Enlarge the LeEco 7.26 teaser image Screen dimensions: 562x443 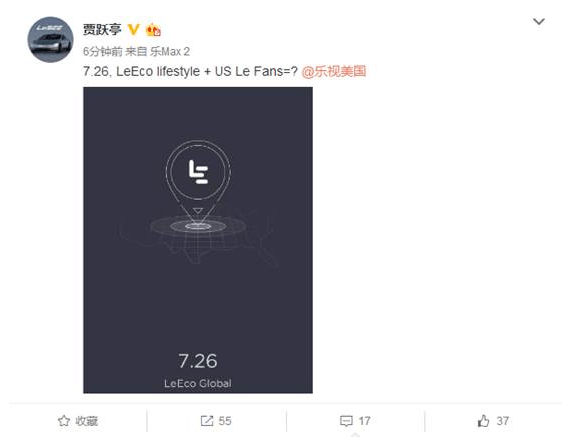pos(198,240)
